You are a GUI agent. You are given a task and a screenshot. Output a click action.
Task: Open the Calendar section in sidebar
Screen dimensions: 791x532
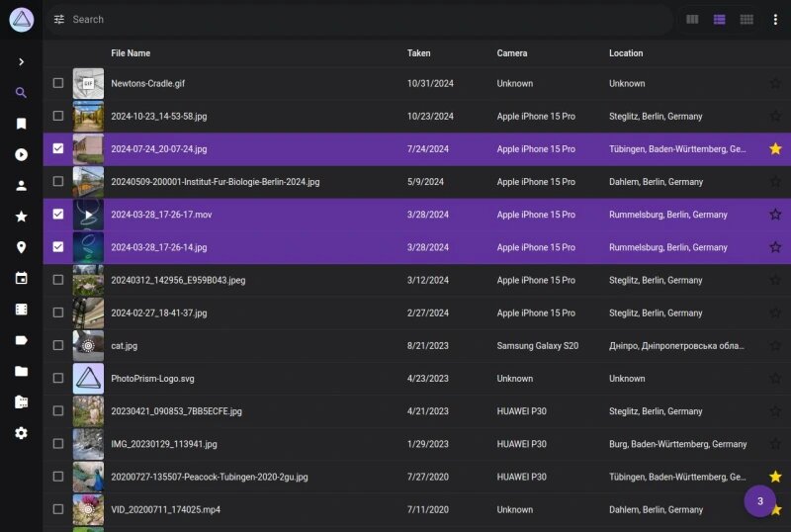click(x=21, y=279)
